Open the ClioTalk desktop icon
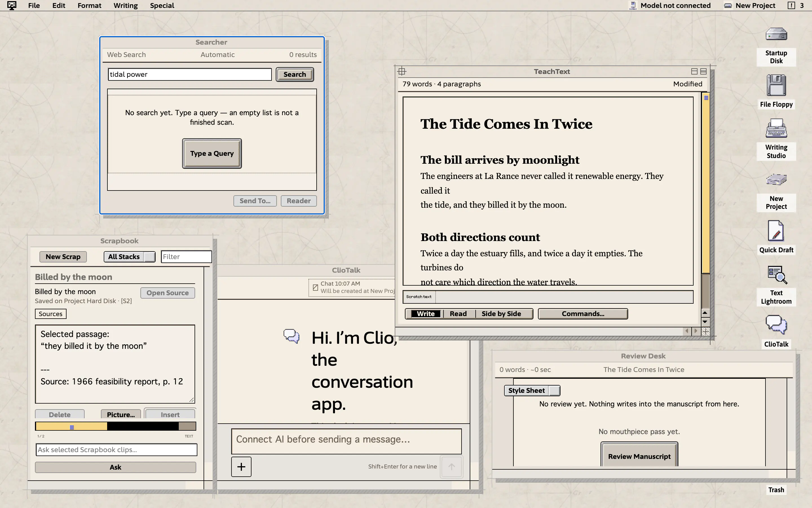 click(x=776, y=324)
